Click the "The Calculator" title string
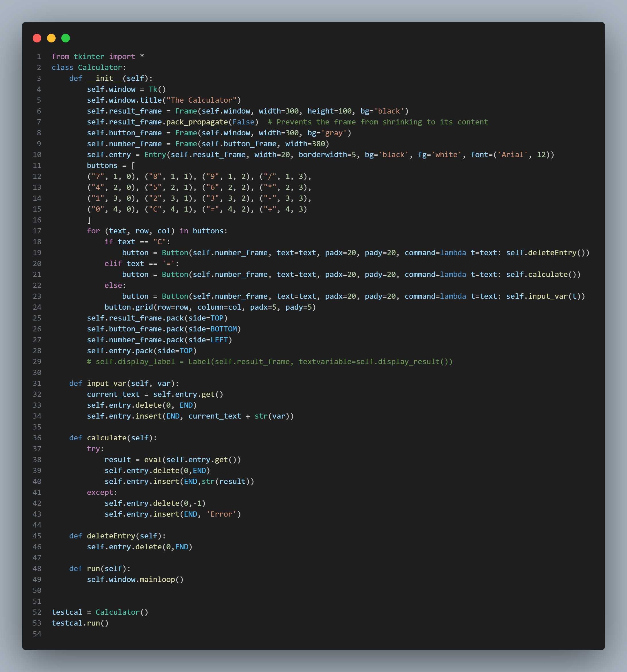Screen dimensions: 627x672 click(x=201, y=100)
